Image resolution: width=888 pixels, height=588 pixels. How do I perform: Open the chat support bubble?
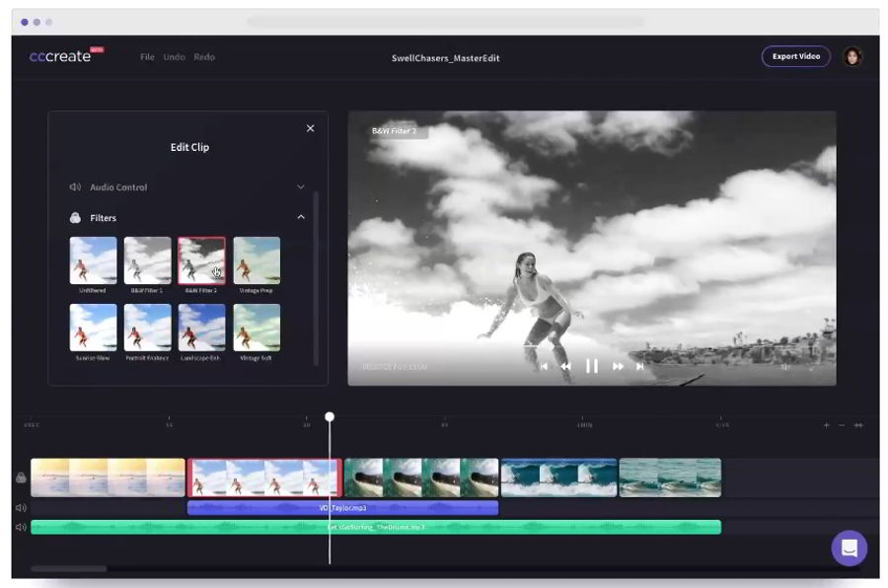click(x=849, y=548)
